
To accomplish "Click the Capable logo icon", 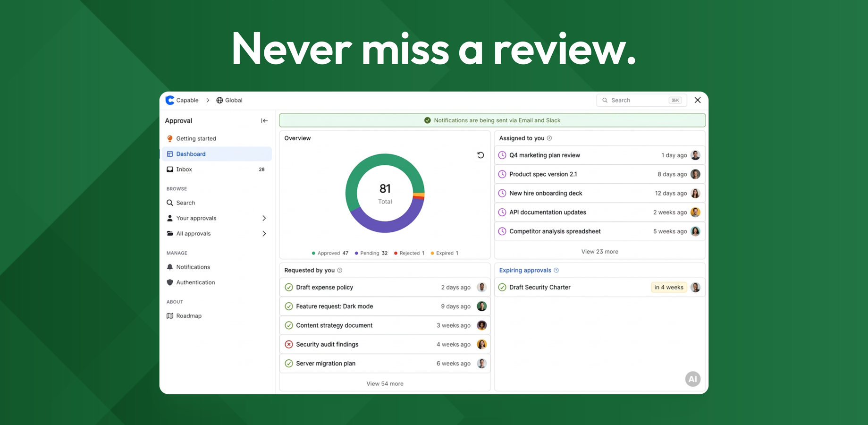I will coord(170,100).
